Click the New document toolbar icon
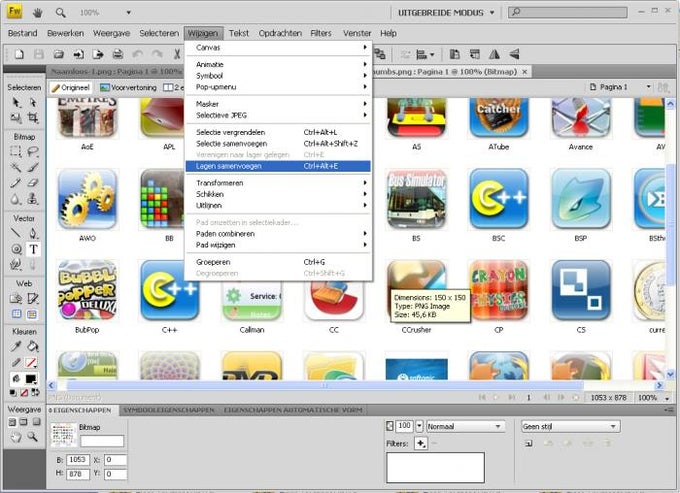This screenshot has height=493, width=680. 19,54
